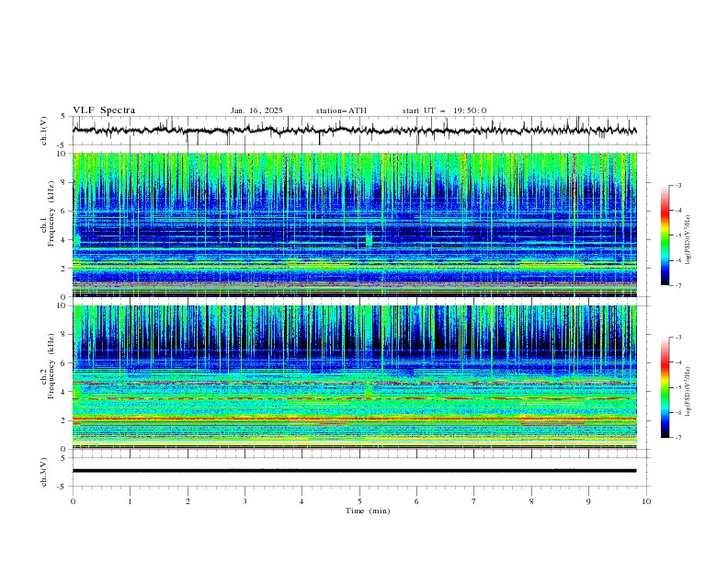728x563 pixels.
Task: Click time axis tick label "3"
Action: 245,501
